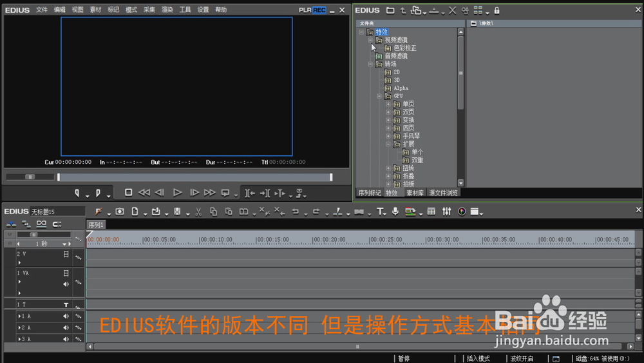Delete item using effects panel X icon
This screenshot has height=363, width=644.
(x=452, y=10)
